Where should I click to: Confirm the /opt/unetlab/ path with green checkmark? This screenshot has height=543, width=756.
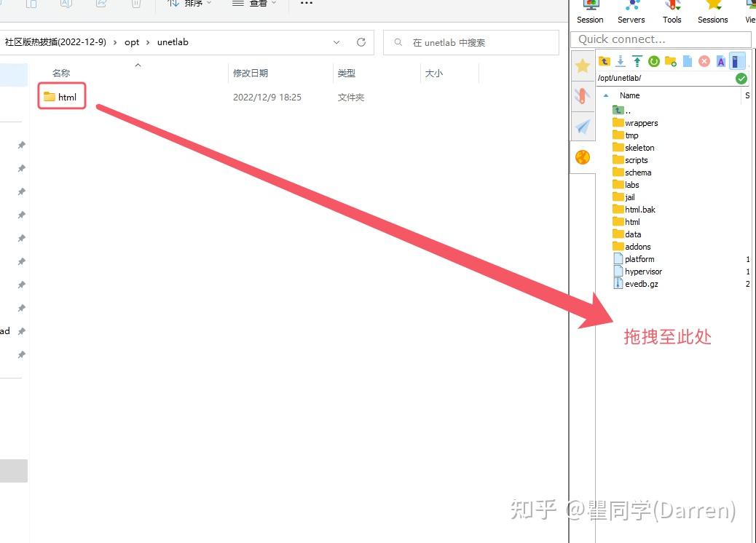741,78
